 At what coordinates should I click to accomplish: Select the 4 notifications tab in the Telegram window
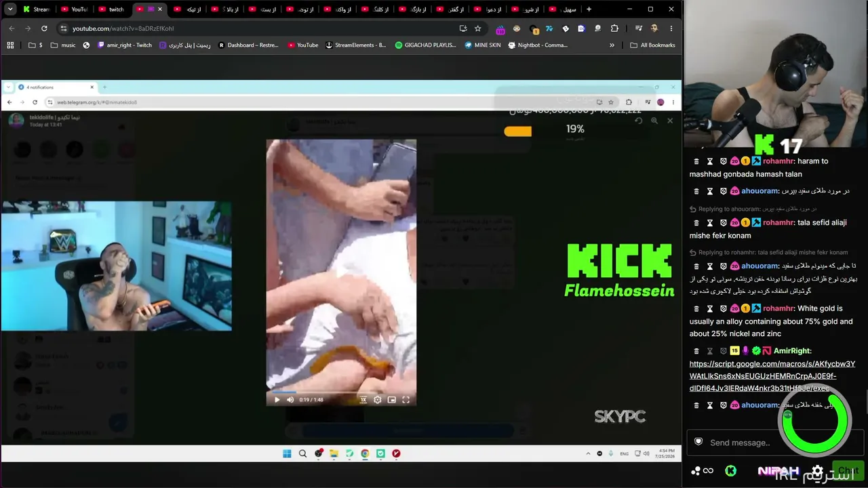coord(56,87)
